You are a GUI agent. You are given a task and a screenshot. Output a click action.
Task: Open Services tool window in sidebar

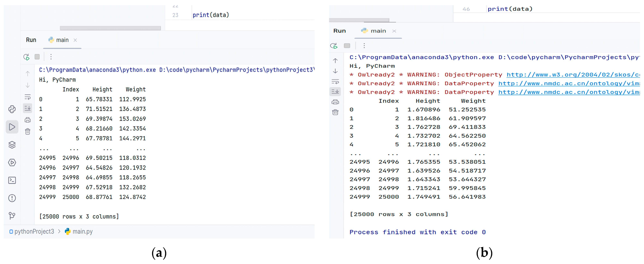[12, 163]
